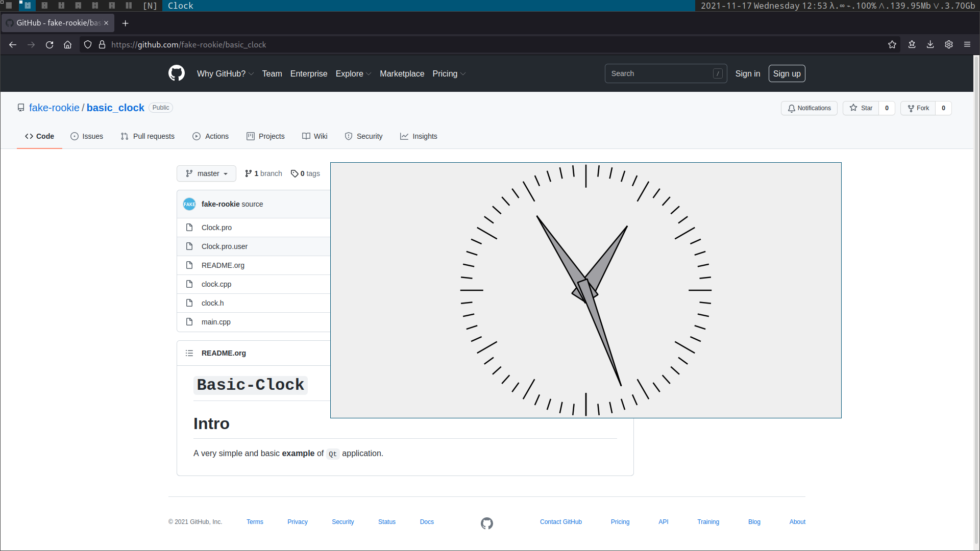Click the Security tab icon
Image resolution: width=980 pixels, height=551 pixels.
tap(349, 136)
